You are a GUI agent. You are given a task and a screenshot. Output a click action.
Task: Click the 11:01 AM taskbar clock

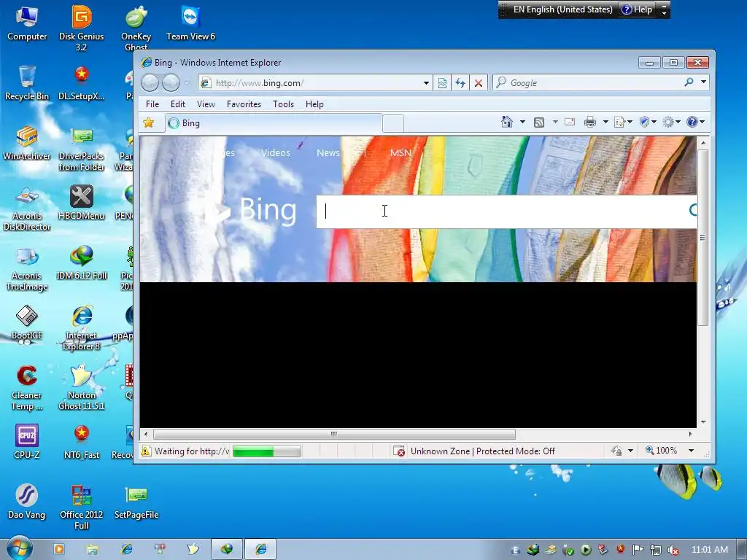click(709, 550)
